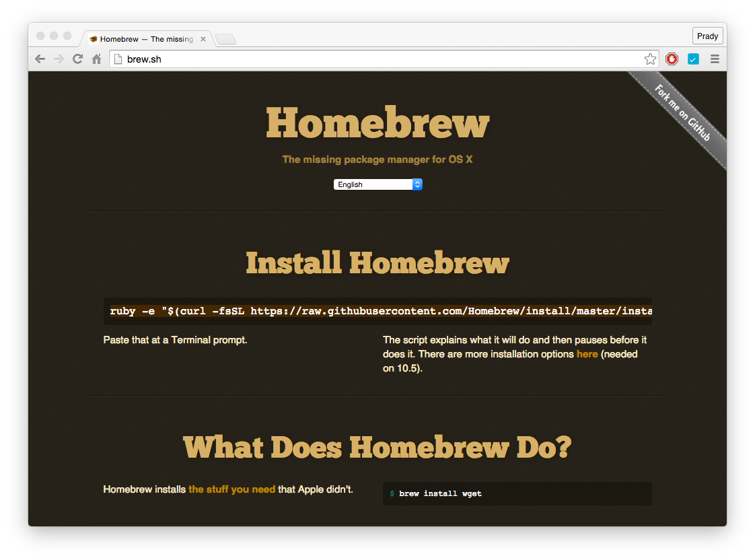Open the blue checkmark extension icon
Image resolution: width=755 pixels, height=560 pixels.
(x=693, y=59)
